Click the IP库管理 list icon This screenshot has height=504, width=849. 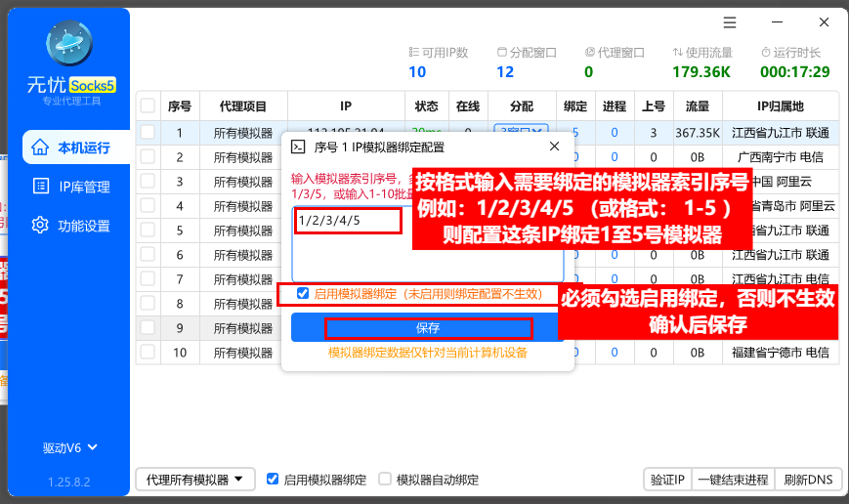40,187
